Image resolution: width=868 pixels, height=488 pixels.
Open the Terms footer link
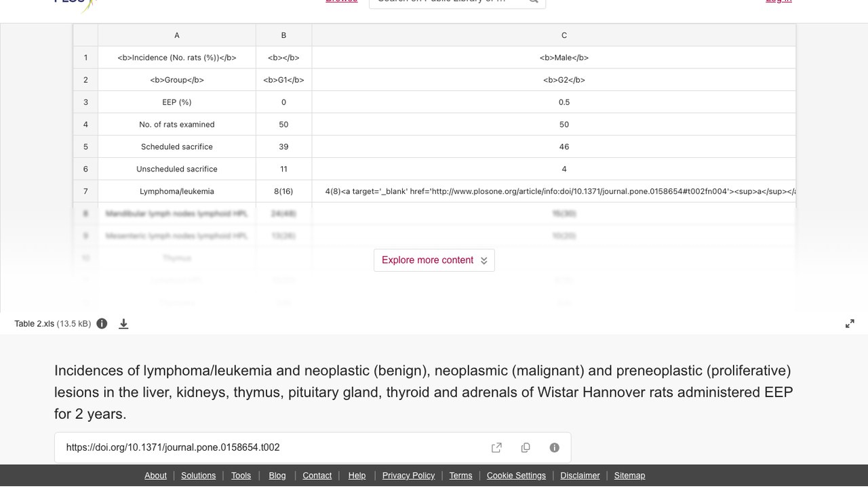click(x=460, y=476)
